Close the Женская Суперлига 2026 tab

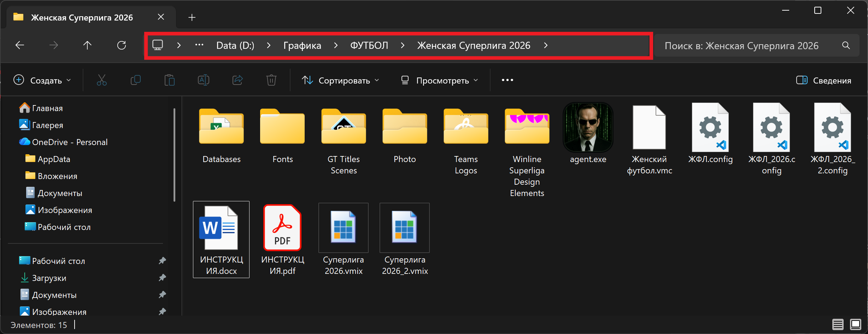(x=161, y=17)
